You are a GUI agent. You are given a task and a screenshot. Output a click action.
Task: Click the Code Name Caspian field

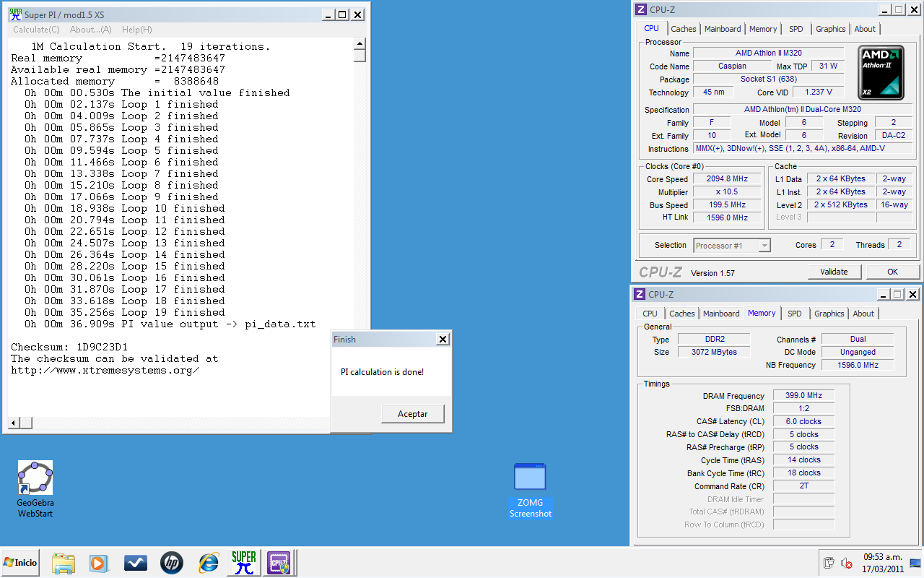[x=732, y=66]
